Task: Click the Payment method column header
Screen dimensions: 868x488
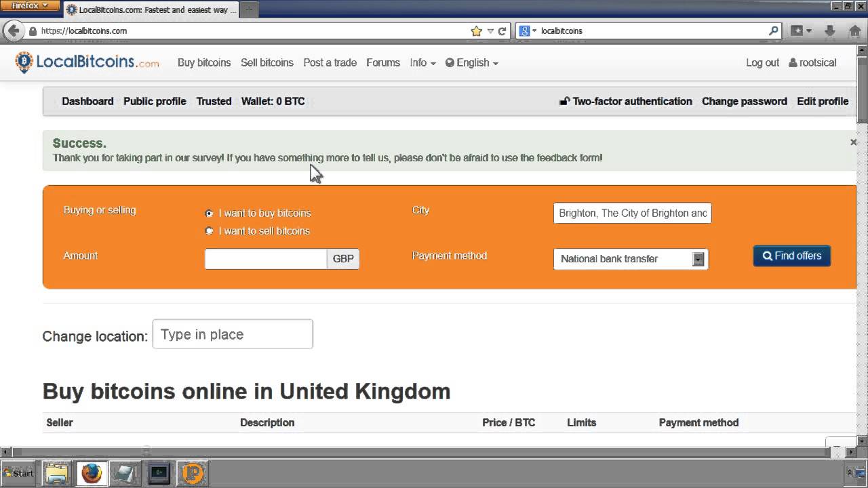Action: pos(698,422)
